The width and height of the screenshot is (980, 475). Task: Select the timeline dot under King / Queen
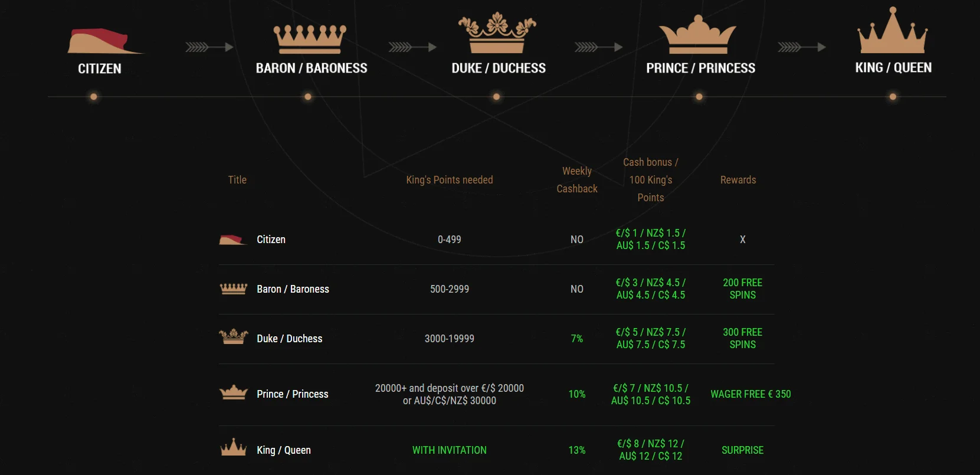click(893, 97)
